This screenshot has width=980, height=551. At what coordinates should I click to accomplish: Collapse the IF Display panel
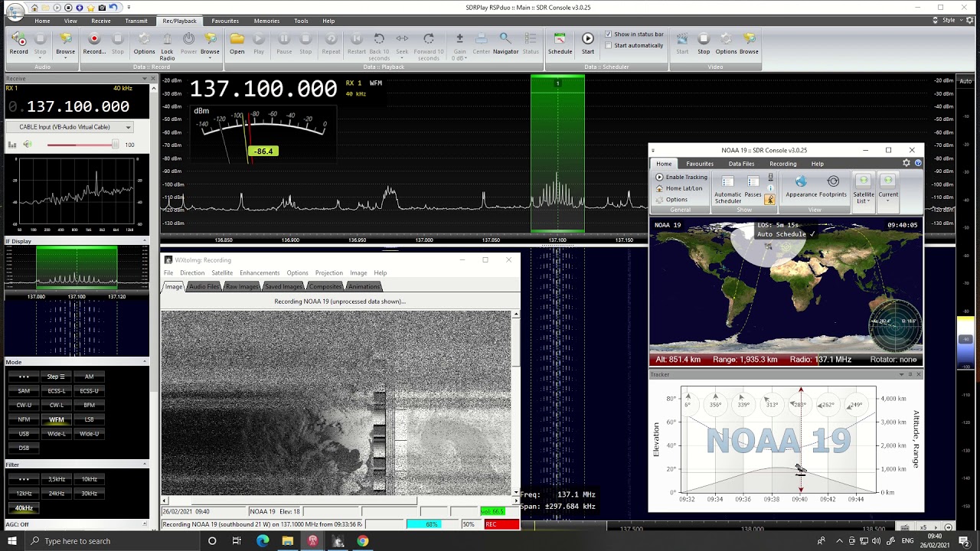145,241
